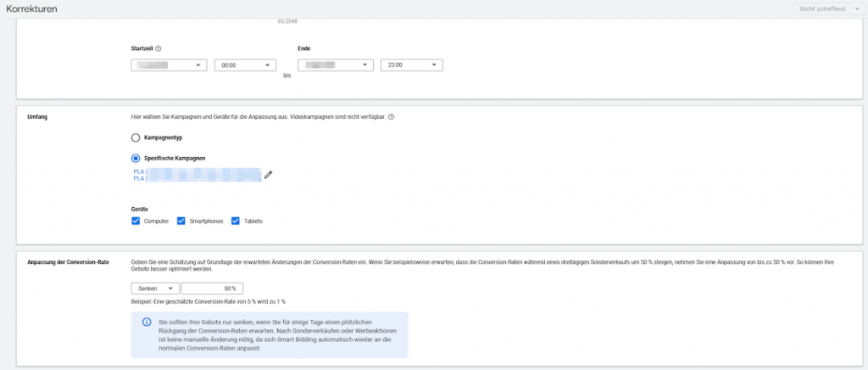Viewport: 868px width, 370px height.
Task: Edit specific campaigns via pencil icon
Action: [269, 174]
